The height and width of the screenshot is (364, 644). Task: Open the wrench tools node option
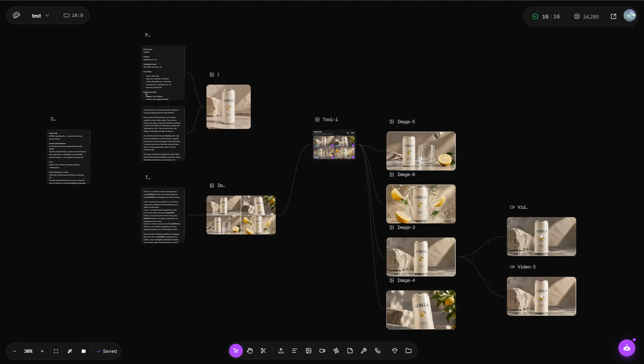[364, 351]
